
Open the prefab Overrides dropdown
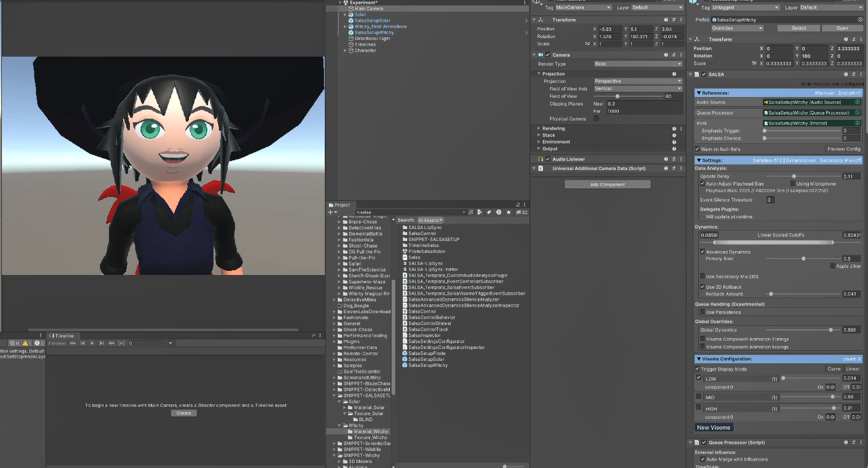(737, 28)
